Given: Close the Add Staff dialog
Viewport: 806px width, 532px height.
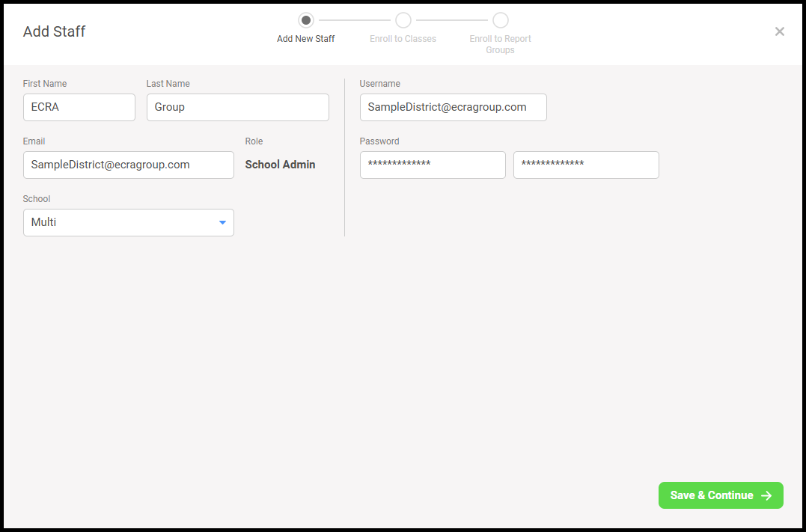Looking at the screenshot, I should pyautogui.click(x=779, y=31).
